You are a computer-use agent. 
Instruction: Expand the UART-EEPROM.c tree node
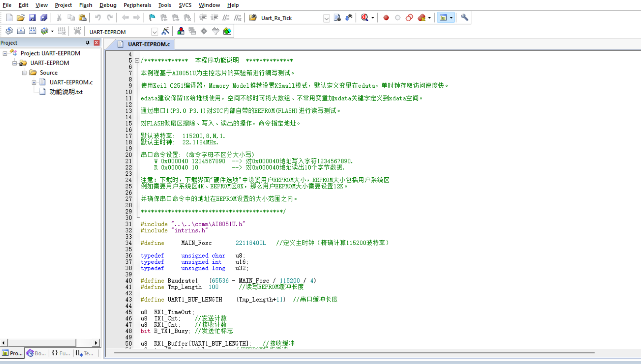(x=34, y=82)
